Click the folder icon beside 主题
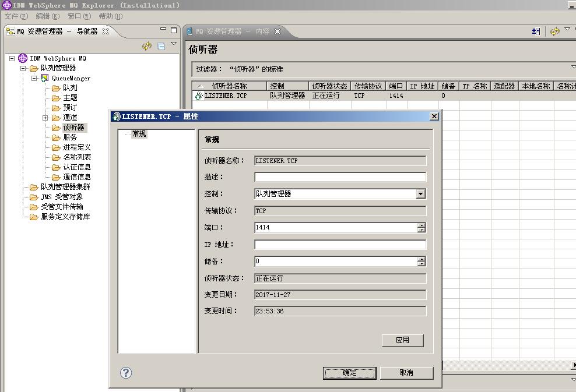This screenshot has height=392, width=576. pyautogui.click(x=56, y=98)
